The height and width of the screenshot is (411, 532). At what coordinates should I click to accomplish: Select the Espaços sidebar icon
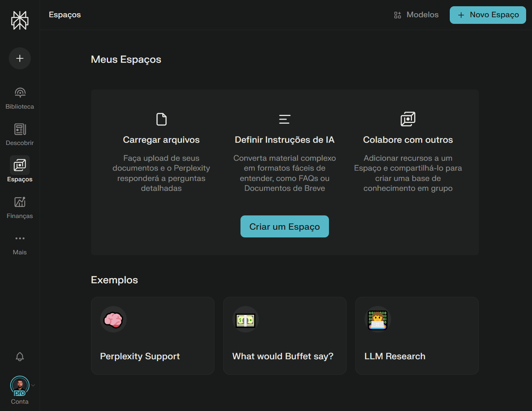point(20,166)
